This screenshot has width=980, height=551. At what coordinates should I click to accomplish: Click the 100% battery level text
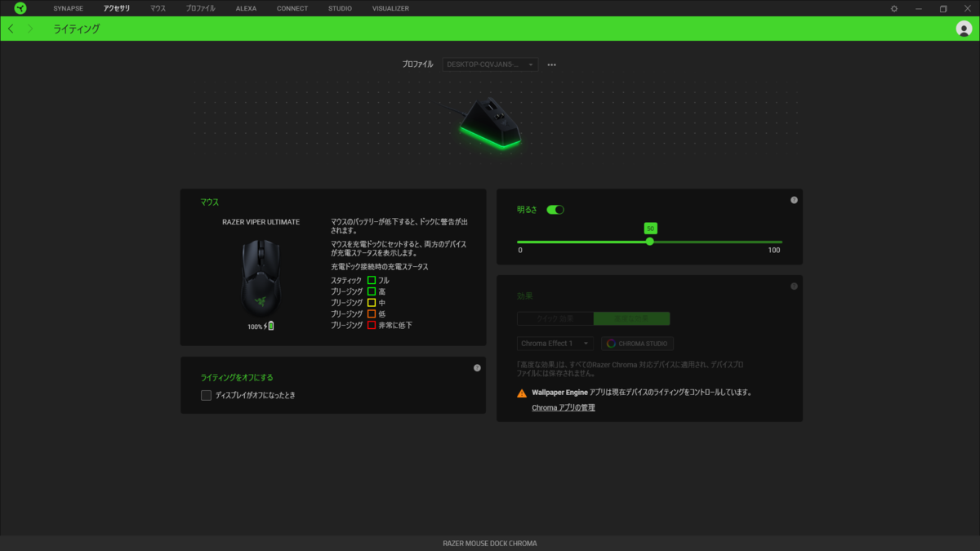pos(255,327)
